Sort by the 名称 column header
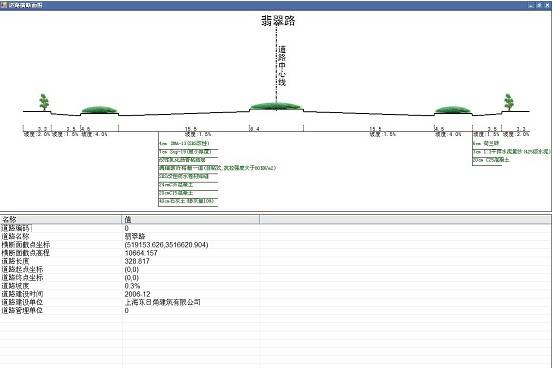Image resolution: width=553 pixels, height=370 pixels. [x=61, y=220]
